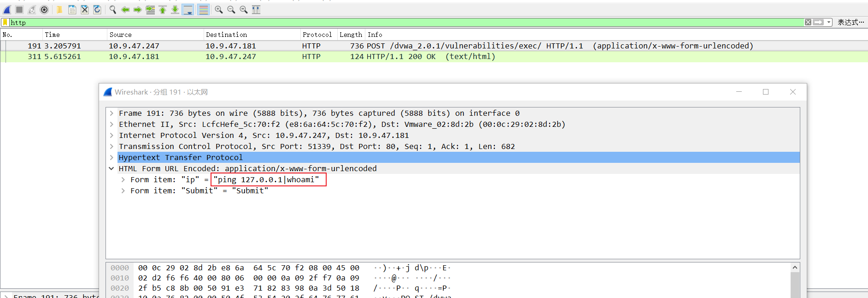Expand the Frame 191 tree node
868x298 pixels.
point(111,113)
